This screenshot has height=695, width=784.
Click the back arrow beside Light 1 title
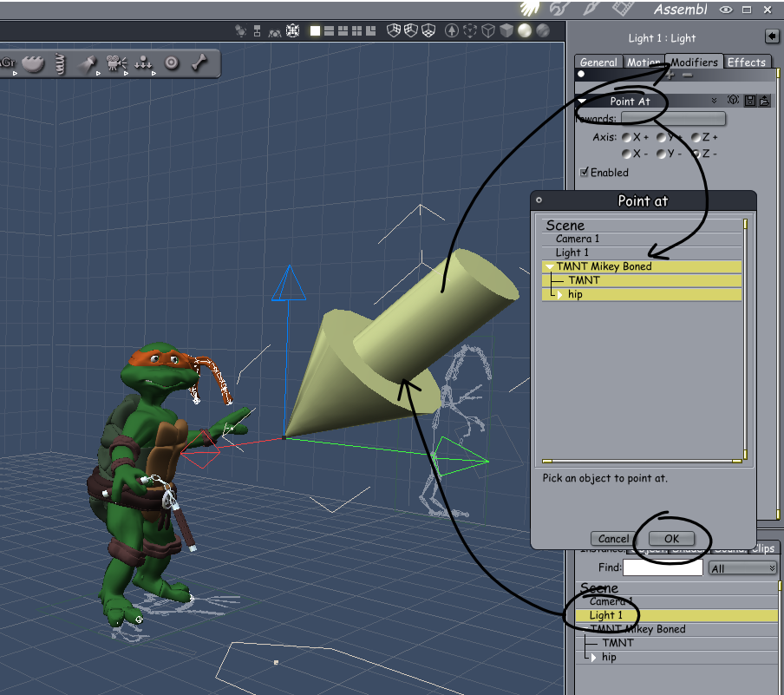click(772, 36)
